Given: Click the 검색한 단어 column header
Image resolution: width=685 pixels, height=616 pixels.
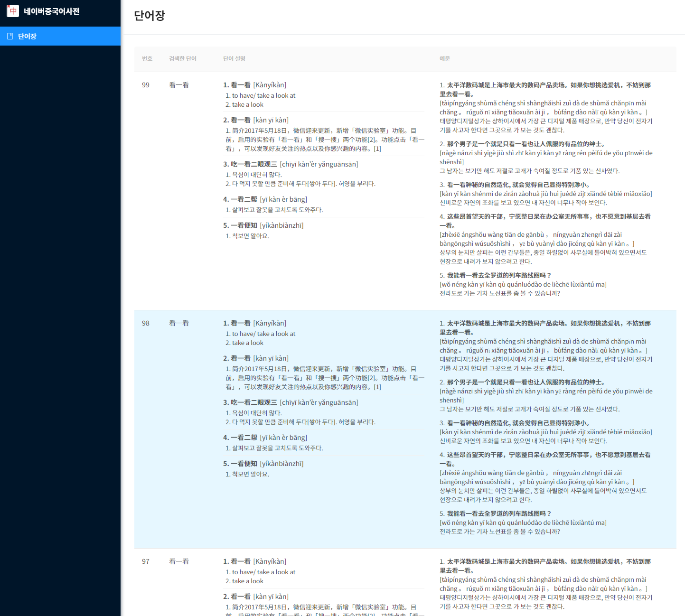Looking at the screenshot, I should [183, 59].
